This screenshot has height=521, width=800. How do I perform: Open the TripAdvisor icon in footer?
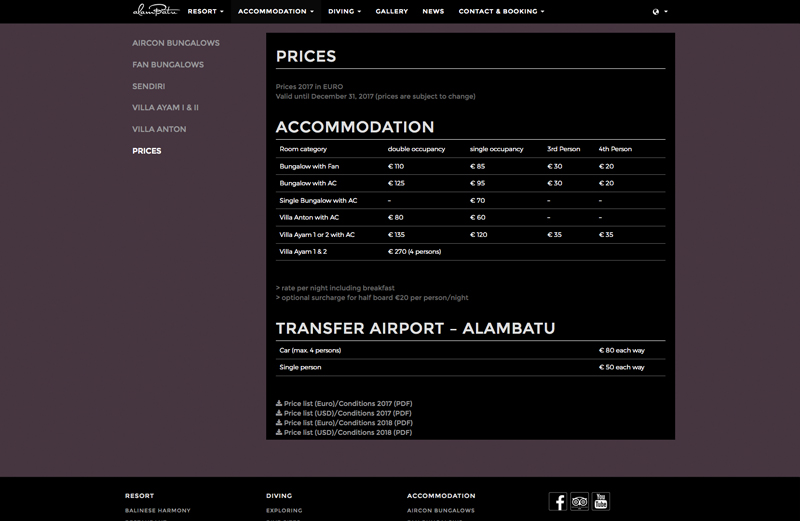580,502
